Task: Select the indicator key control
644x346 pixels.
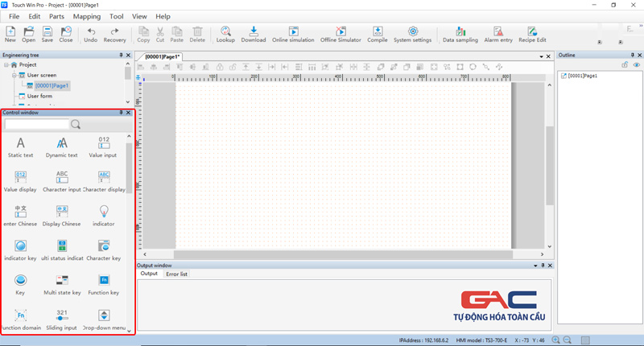Action: pyautogui.click(x=20, y=251)
